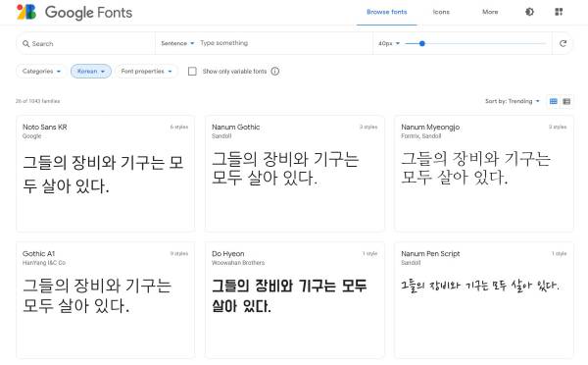Screen dimensions: 588x365
Task: Open variable fonts info icon
Action: (x=275, y=71)
